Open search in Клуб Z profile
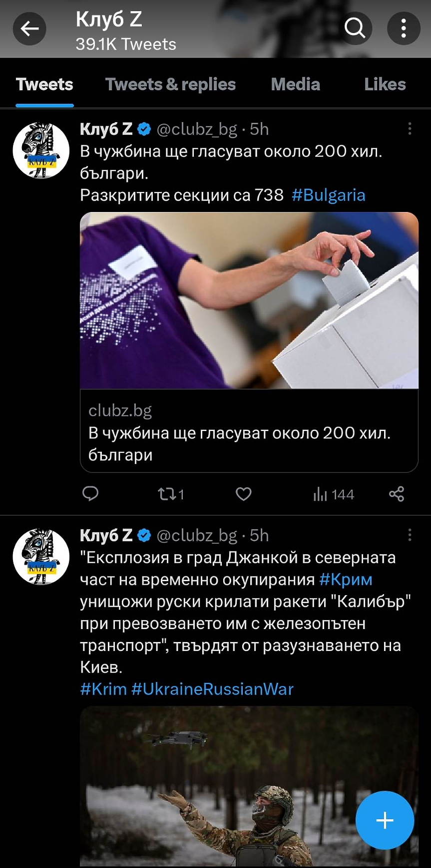This screenshot has height=868, width=431. (x=355, y=28)
